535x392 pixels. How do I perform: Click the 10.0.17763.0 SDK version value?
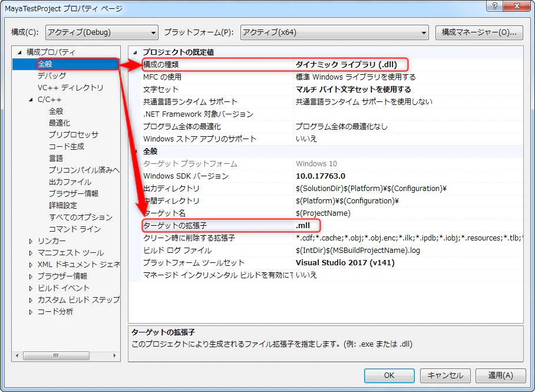tap(321, 176)
